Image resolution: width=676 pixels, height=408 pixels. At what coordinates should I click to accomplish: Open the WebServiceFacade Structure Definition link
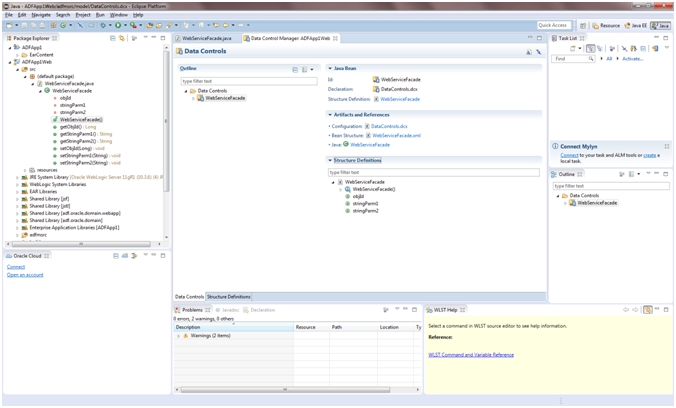point(400,99)
